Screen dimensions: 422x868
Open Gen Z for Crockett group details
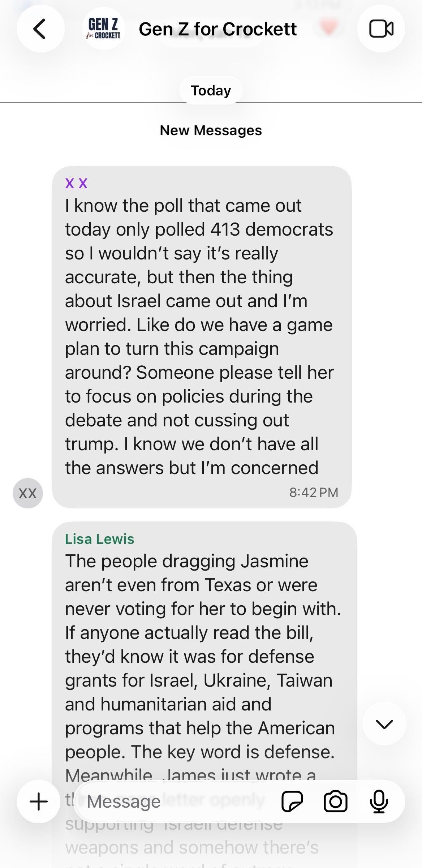click(x=218, y=29)
